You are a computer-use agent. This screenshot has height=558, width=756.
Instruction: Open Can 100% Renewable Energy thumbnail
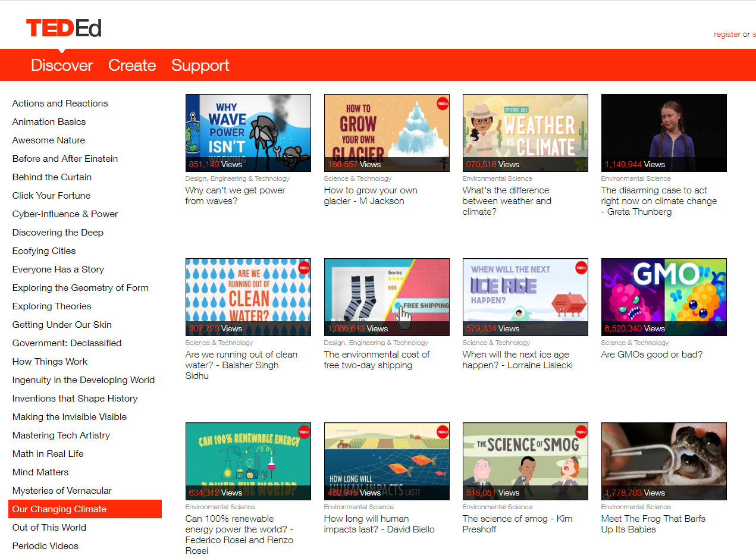(x=248, y=461)
